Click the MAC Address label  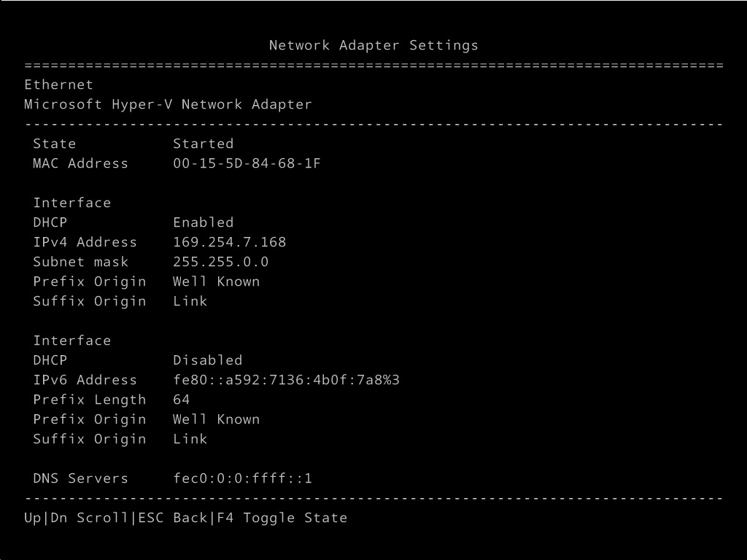point(80,163)
